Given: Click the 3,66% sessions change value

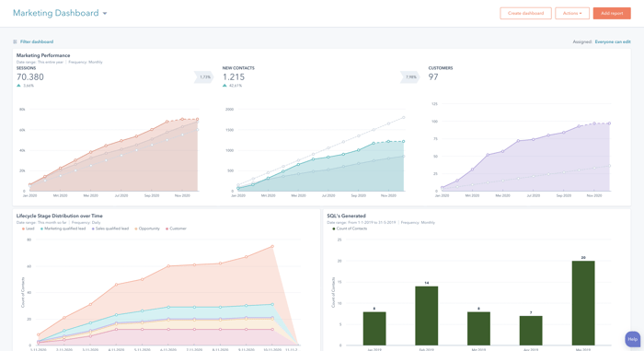Looking at the screenshot, I should (29, 86).
